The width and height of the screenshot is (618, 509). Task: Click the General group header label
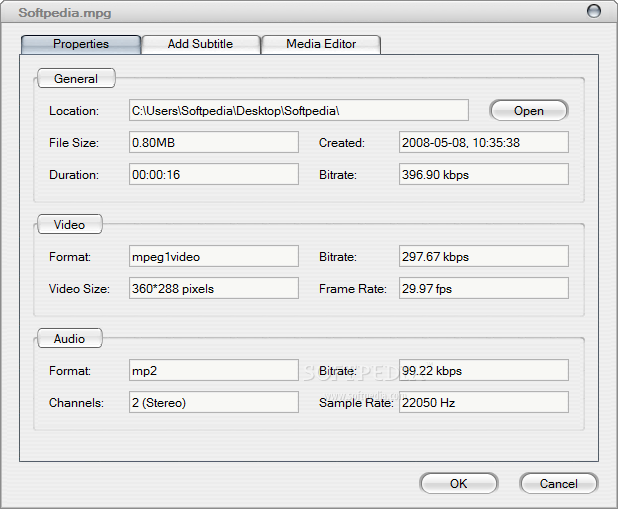pos(76,78)
